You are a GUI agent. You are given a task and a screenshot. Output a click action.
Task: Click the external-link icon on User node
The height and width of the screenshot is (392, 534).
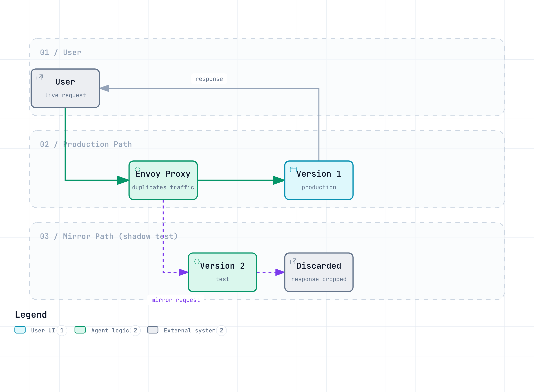(x=40, y=78)
